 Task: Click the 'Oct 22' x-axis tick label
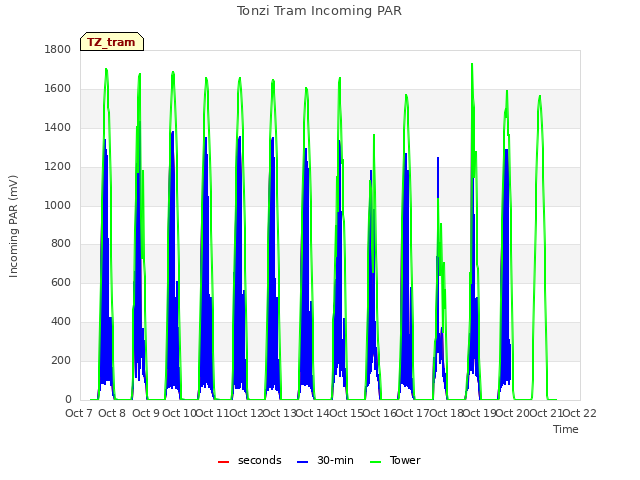point(580,413)
